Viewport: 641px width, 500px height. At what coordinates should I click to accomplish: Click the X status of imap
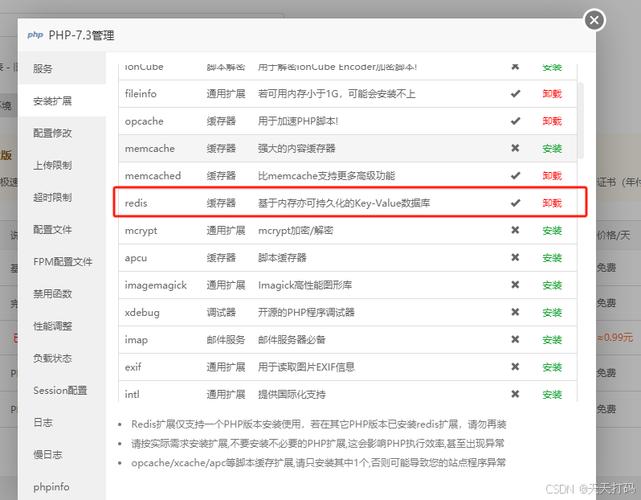pyautogui.click(x=515, y=339)
